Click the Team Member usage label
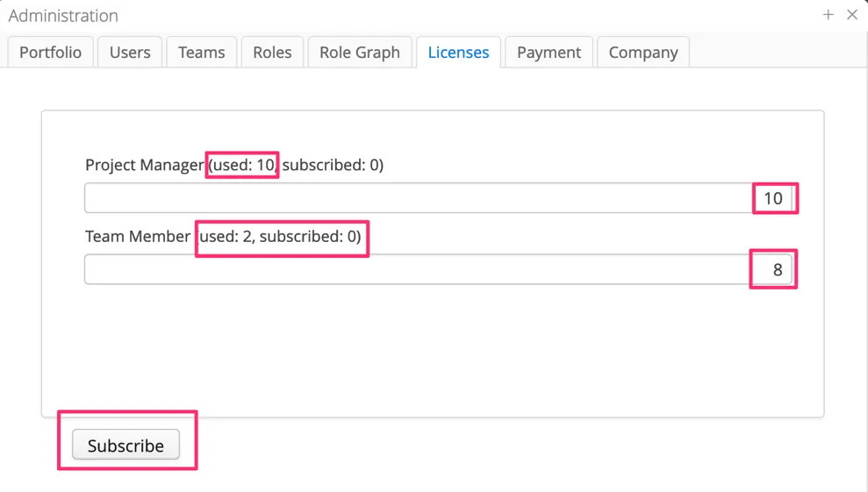The image size is (868, 492). [x=223, y=236]
